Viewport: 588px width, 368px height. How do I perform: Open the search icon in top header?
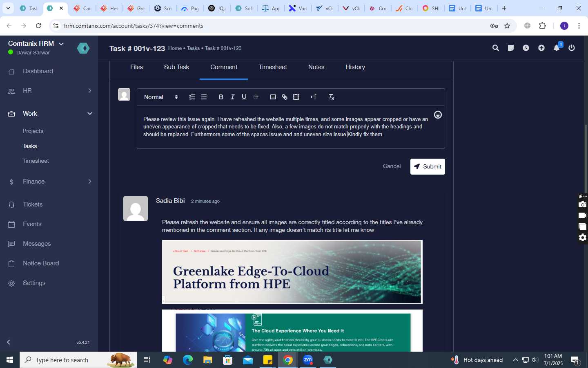pyautogui.click(x=495, y=48)
